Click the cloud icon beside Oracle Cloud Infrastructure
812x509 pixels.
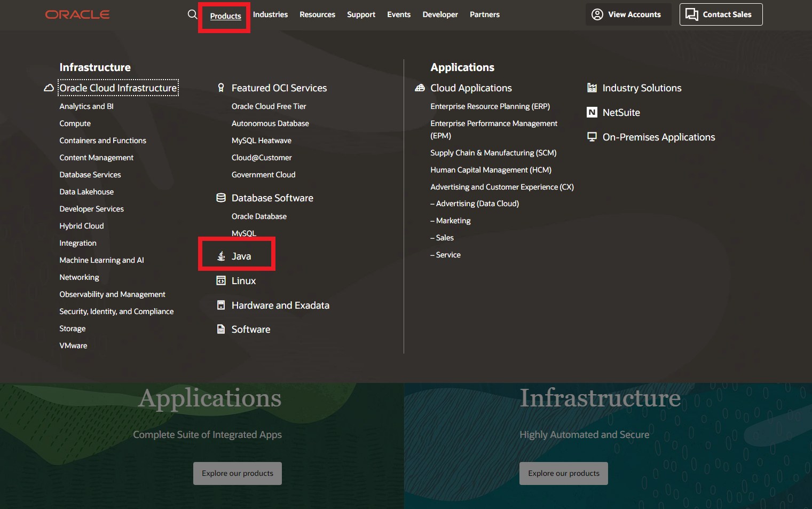tap(49, 88)
